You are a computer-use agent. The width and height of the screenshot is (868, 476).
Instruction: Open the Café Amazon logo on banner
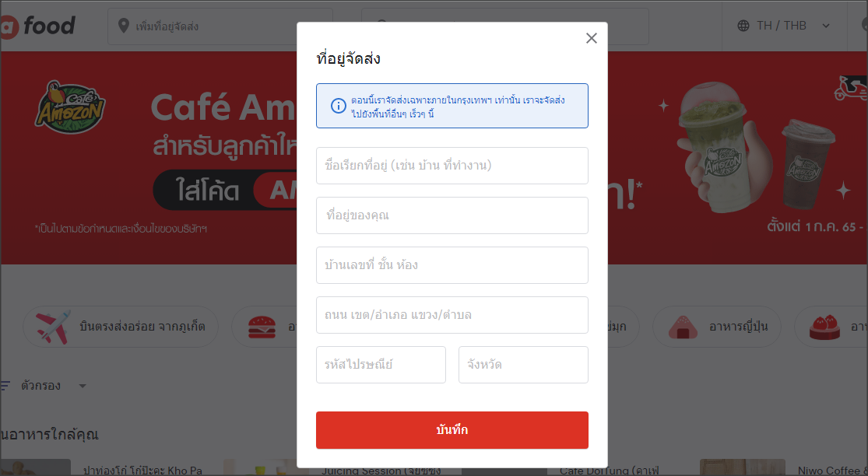point(70,107)
